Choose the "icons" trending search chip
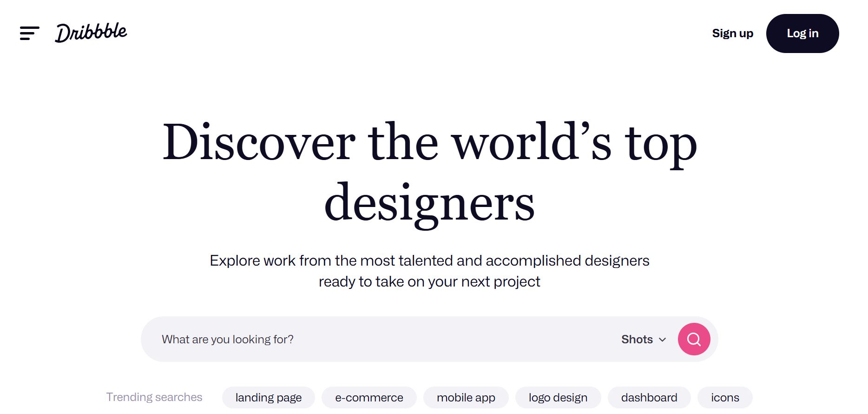This screenshot has height=414, width=868. point(724,398)
